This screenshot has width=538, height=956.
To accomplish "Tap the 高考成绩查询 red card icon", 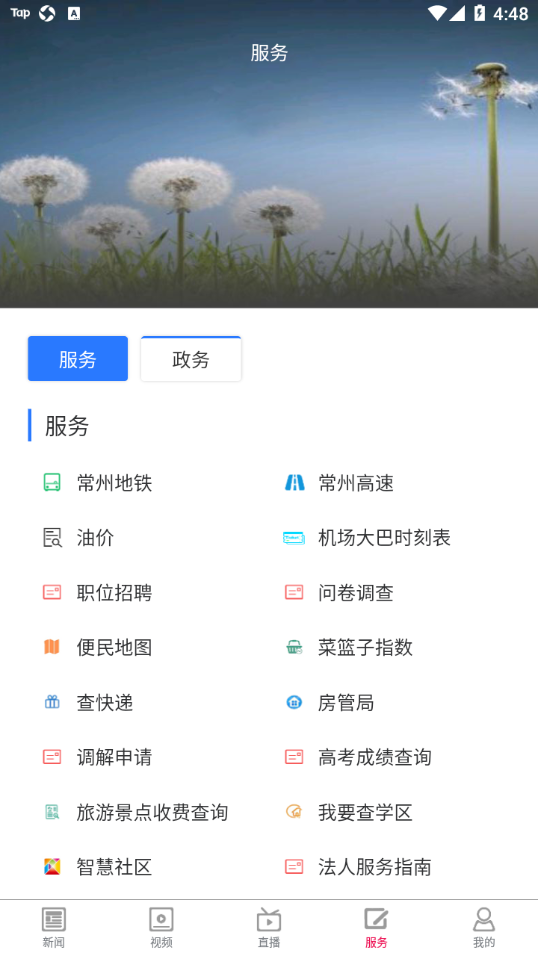I will point(294,757).
